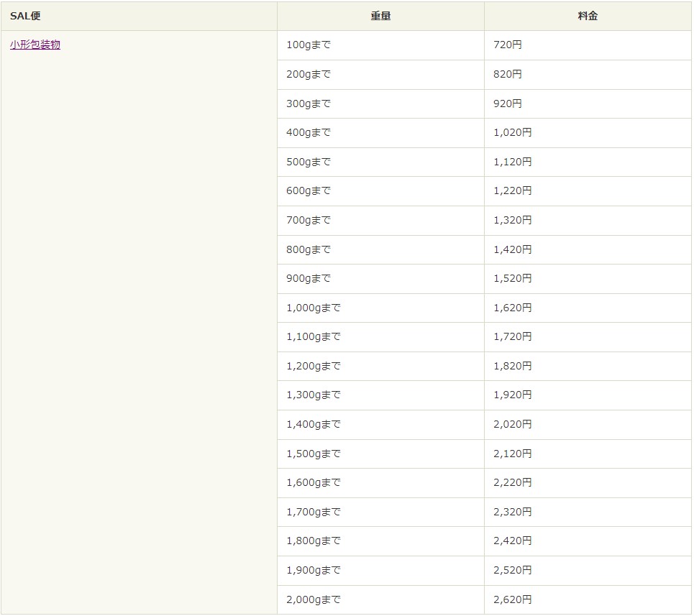Click the 重量 column header
Viewport: 694px width, 616px height.
click(x=380, y=16)
